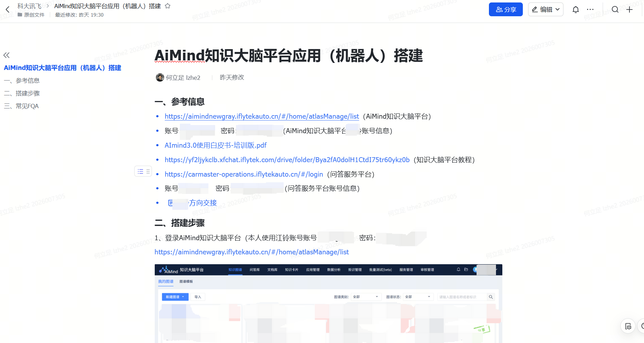Jump to 一、参考信息 in outline
The image size is (644, 343).
22,81
